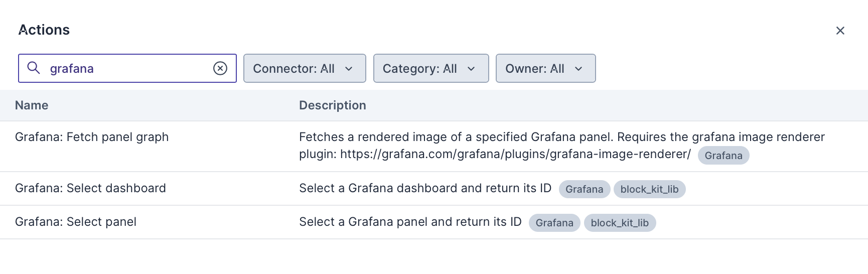Choose the Grafana: Select panel action
The height and width of the screenshot is (274, 868).
[76, 222]
